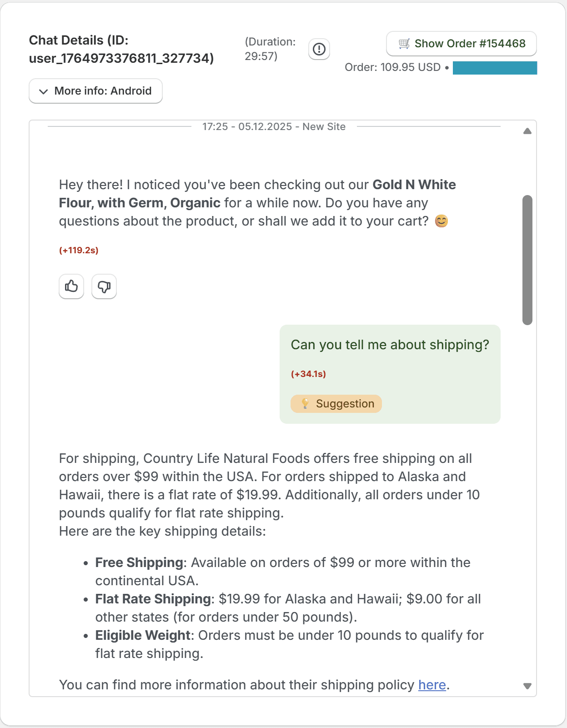
Task: Click the Suggestion badge on the user message
Action: [x=336, y=403]
